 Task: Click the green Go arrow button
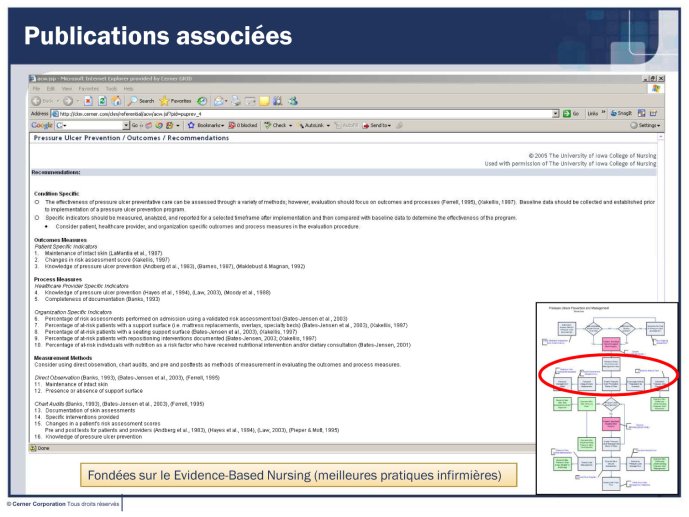pos(571,113)
